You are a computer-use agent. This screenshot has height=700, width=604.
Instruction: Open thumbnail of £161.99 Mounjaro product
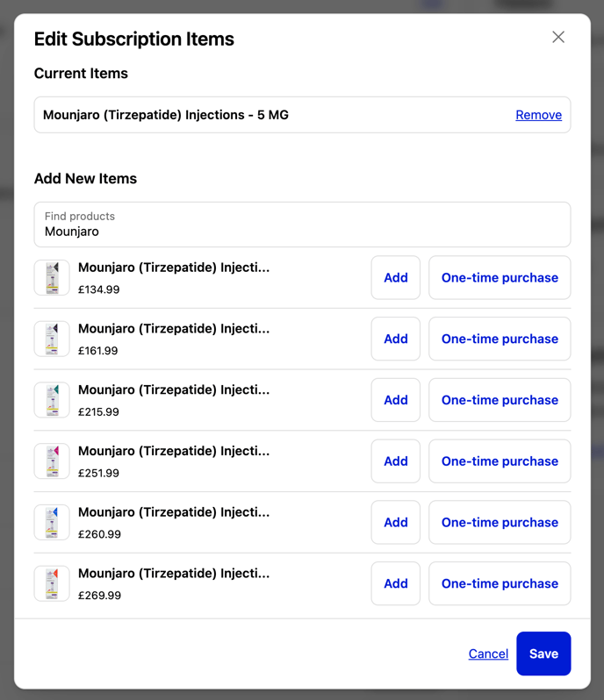point(52,339)
